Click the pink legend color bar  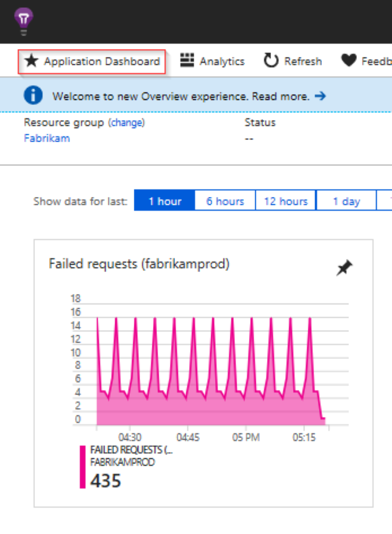click(x=82, y=467)
